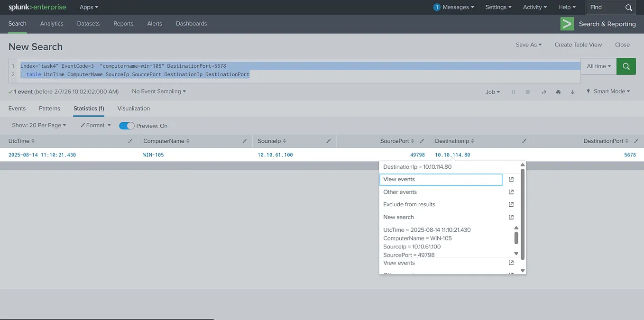The width and height of the screenshot is (644, 320).
Task: Open the Activity dropdown
Action: 535,7
